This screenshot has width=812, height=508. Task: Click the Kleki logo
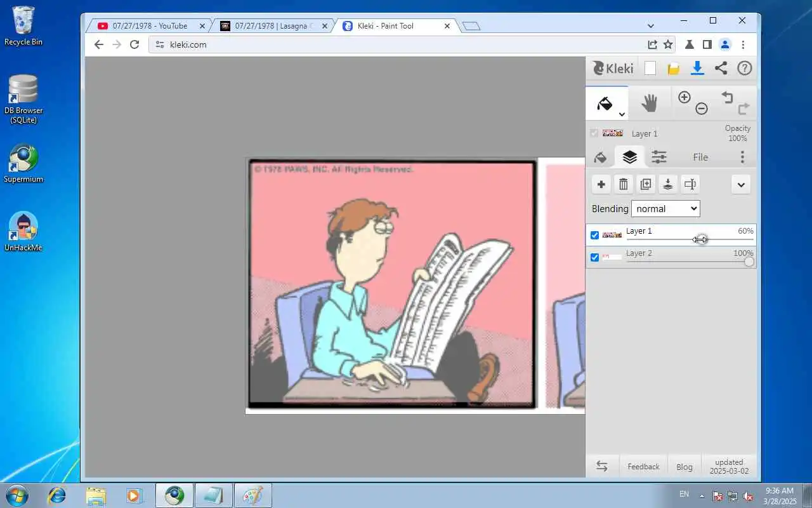pos(613,68)
